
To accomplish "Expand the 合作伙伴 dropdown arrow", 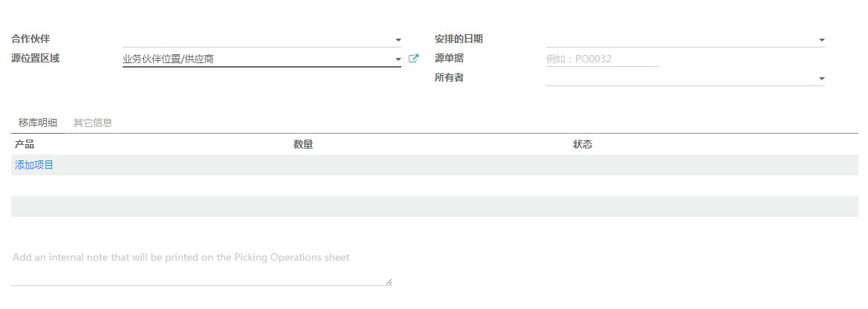I will (x=398, y=40).
